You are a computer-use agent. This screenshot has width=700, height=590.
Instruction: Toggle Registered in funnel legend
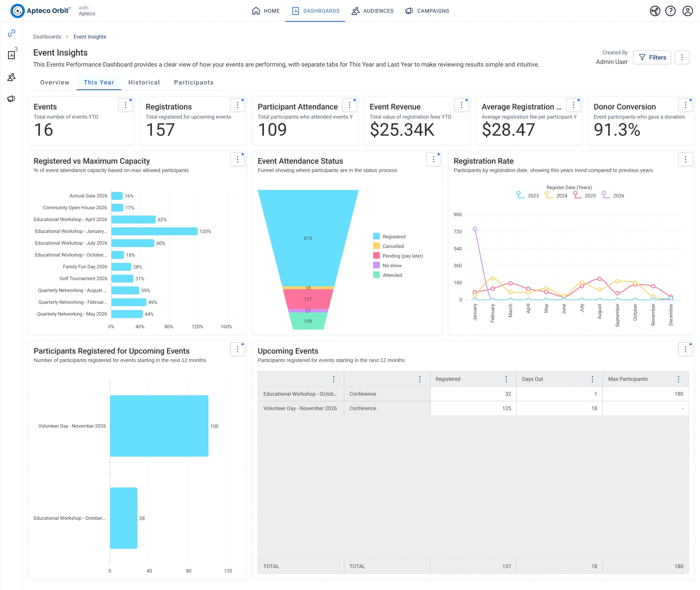389,236
